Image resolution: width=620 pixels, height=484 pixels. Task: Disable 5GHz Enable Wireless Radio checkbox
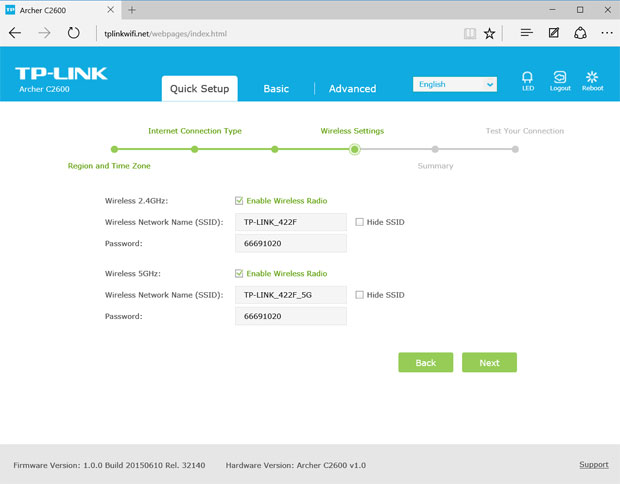coord(239,274)
